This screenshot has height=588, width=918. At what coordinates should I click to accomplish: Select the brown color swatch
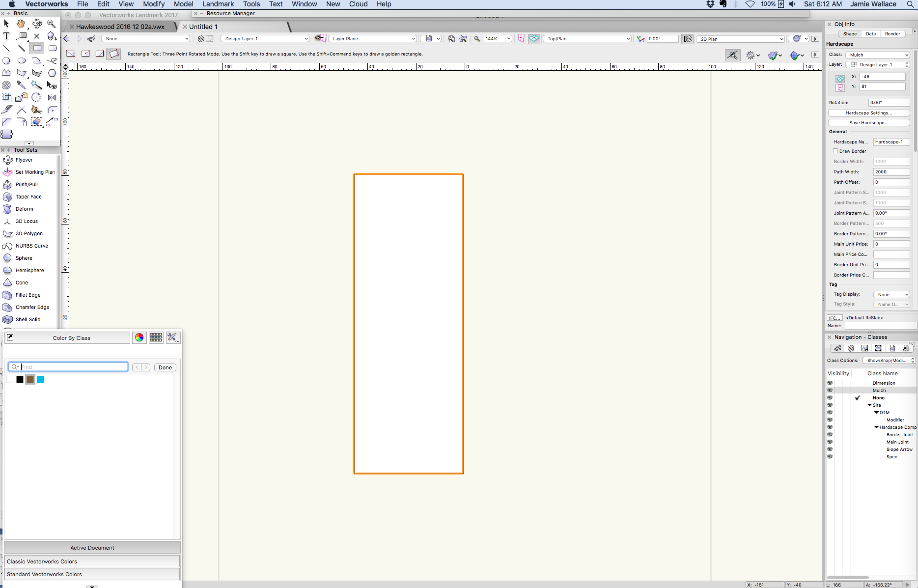pyautogui.click(x=30, y=379)
